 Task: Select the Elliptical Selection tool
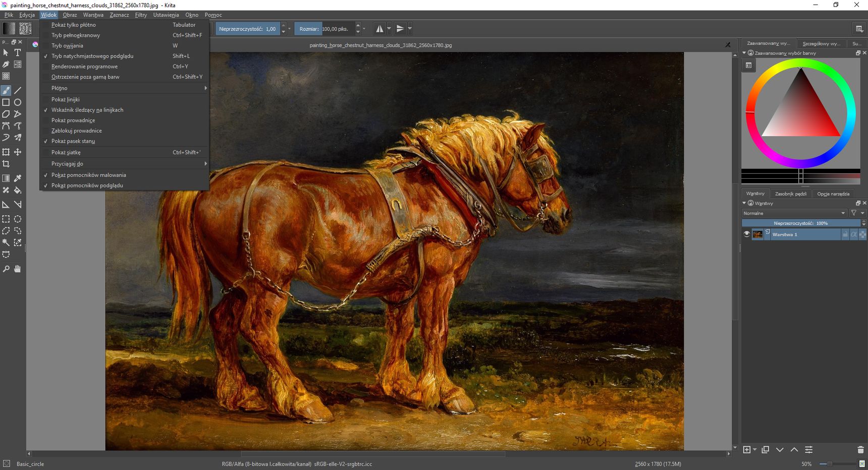18,219
